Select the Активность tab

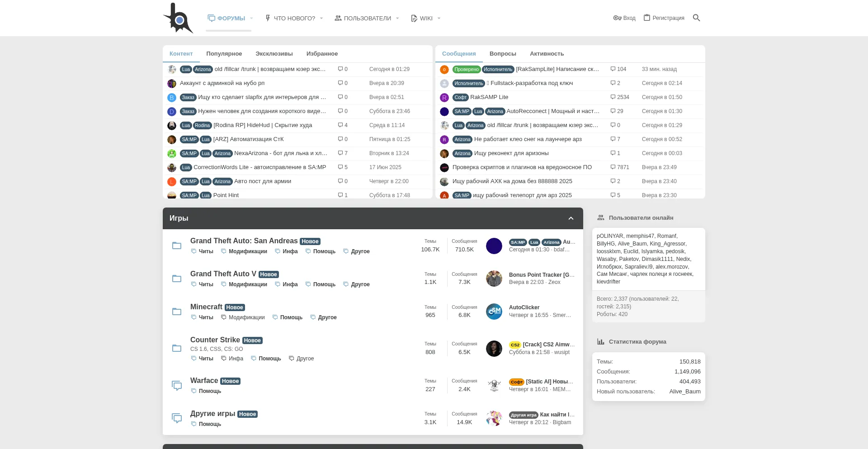tap(547, 54)
